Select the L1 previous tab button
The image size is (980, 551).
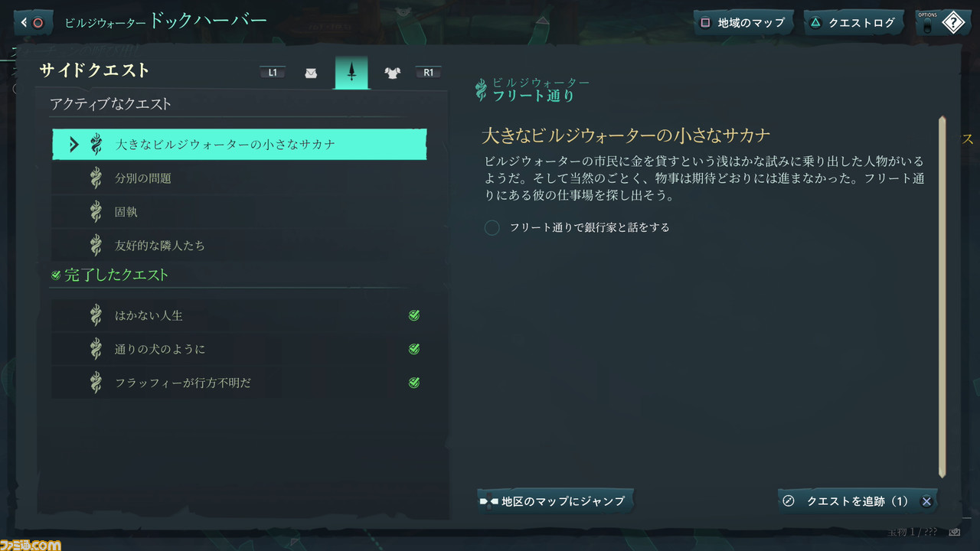[273, 73]
